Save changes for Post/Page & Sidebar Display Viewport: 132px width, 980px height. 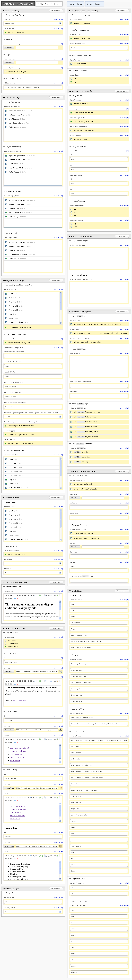(x=122, y=11)
